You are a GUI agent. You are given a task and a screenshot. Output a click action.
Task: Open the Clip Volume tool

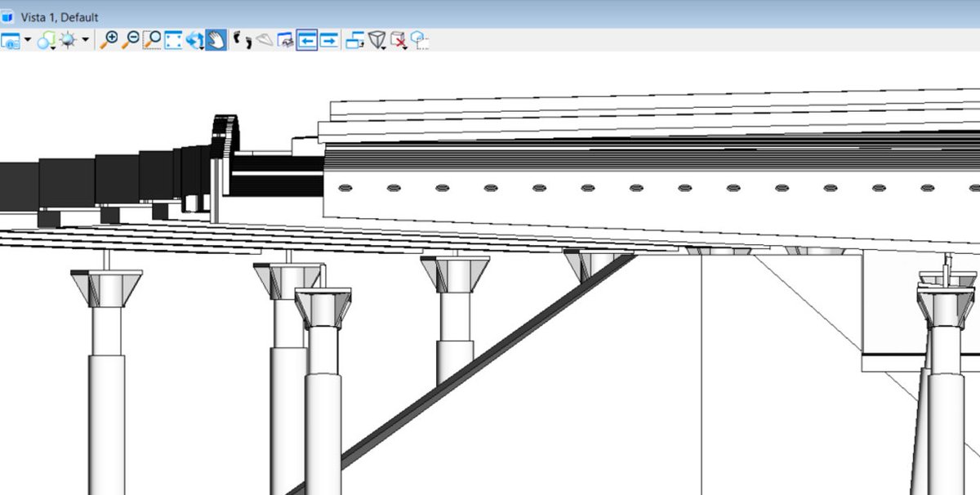point(376,40)
